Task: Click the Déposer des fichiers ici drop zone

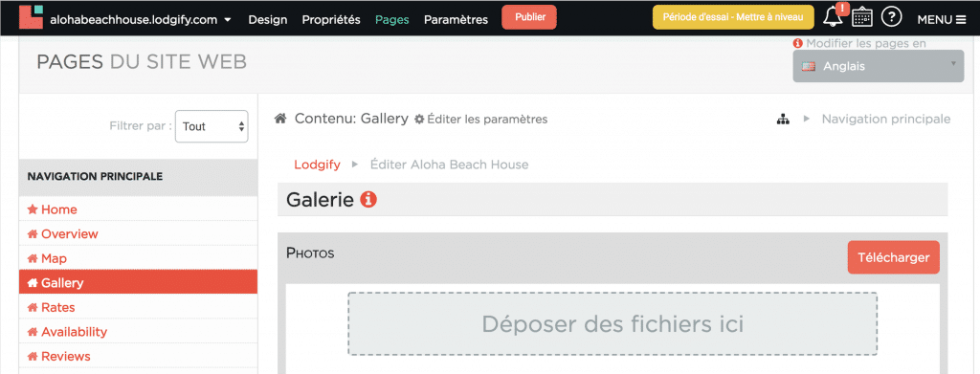Action: tap(612, 324)
